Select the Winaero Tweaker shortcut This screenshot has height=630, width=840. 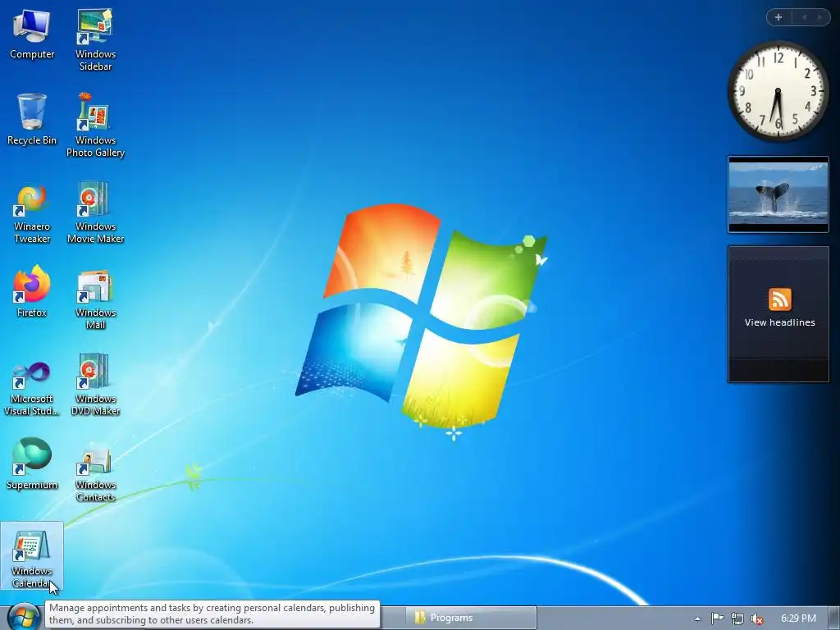[32, 213]
